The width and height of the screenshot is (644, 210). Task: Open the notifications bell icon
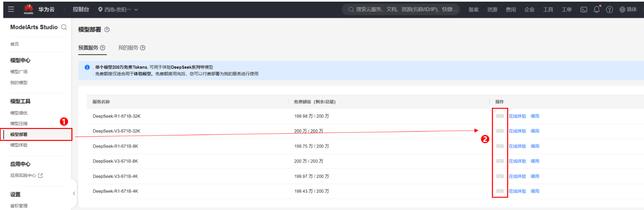coord(597,9)
